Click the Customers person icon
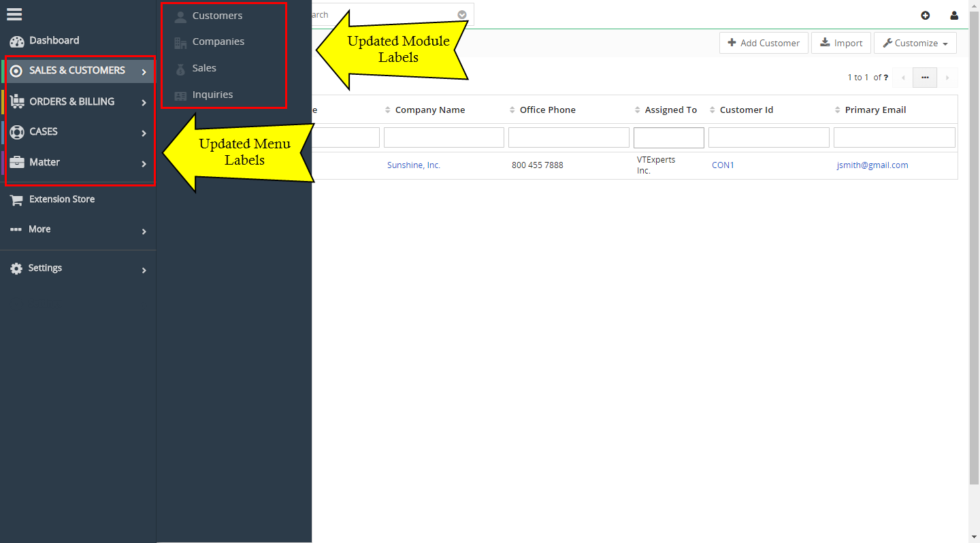Image resolution: width=980 pixels, height=543 pixels. pyautogui.click(x=180, y=16)
